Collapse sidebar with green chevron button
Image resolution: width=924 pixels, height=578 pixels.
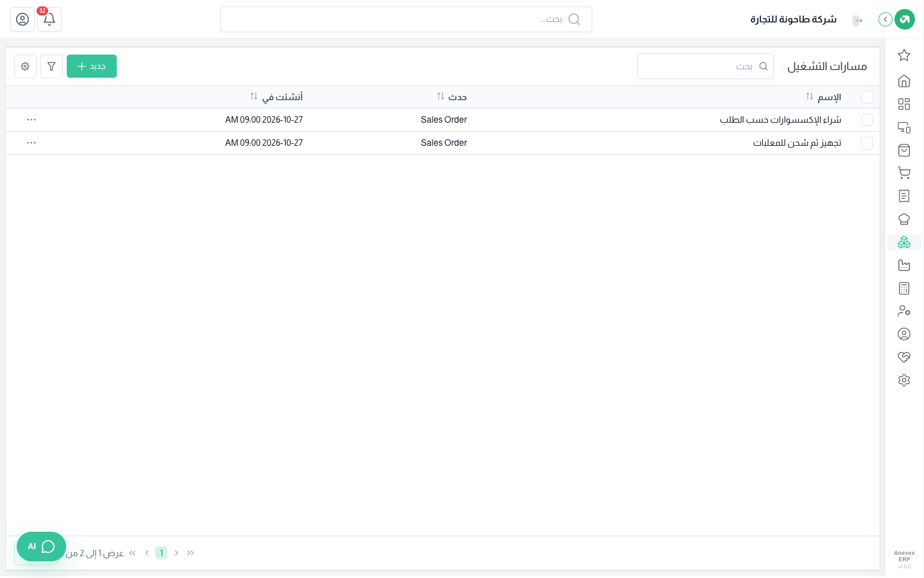coord(886,19)
